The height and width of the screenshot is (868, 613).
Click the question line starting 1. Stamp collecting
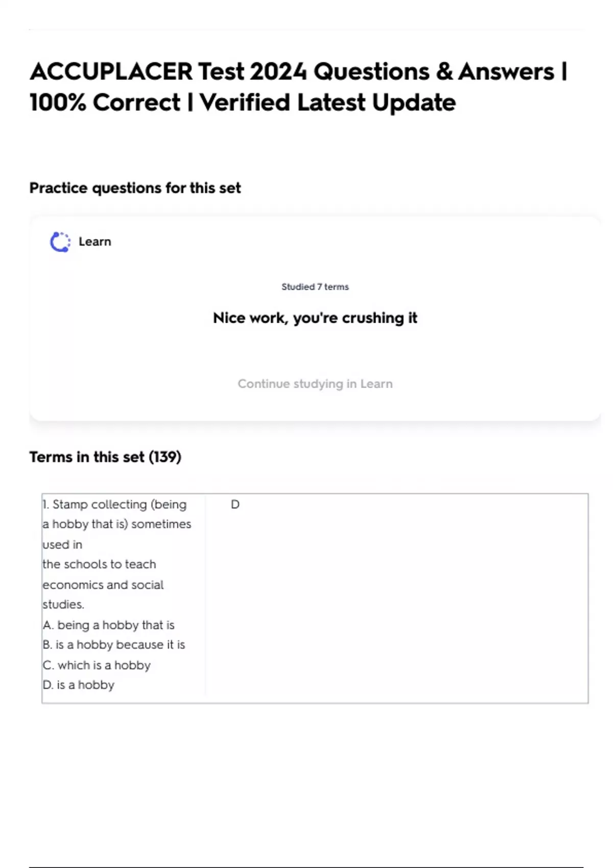coord(114,505)
